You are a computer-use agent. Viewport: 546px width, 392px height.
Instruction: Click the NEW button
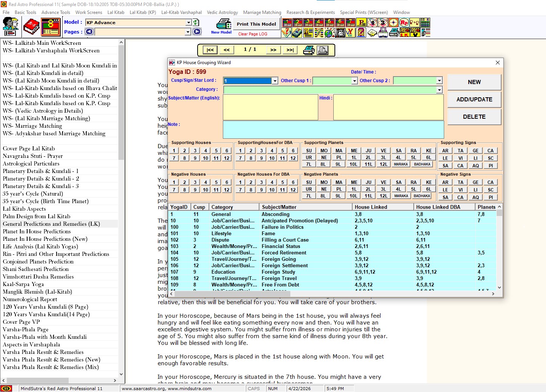(x=474, y=82)
